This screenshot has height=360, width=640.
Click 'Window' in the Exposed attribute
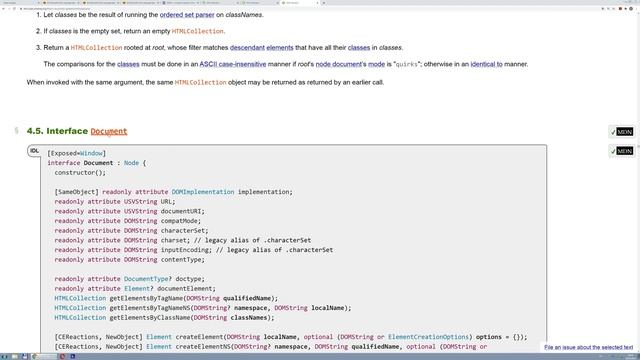point(91,153)
